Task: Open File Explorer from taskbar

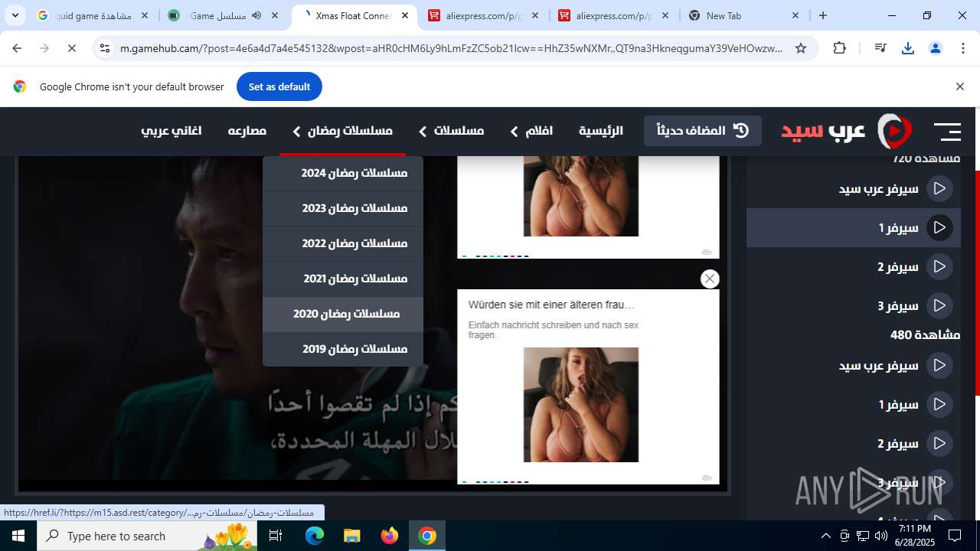Action: [351, 536]
